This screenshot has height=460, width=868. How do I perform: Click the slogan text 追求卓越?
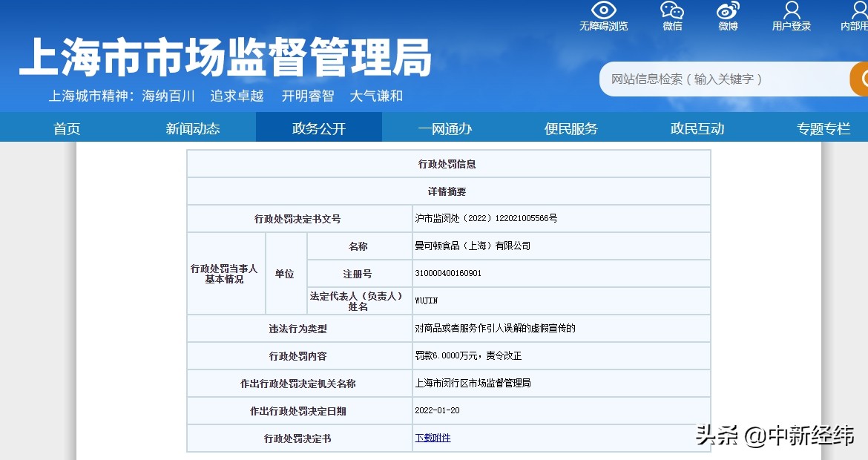click(237, 96)
